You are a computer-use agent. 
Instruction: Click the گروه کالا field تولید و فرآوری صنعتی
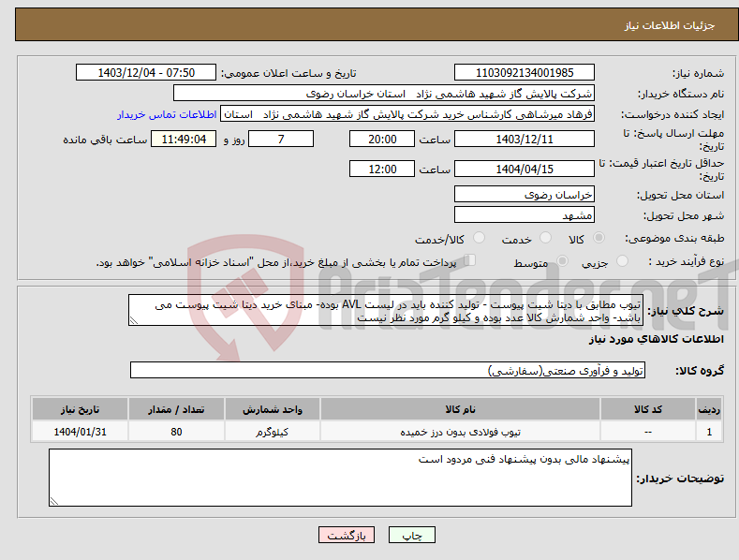click(388, 371)
